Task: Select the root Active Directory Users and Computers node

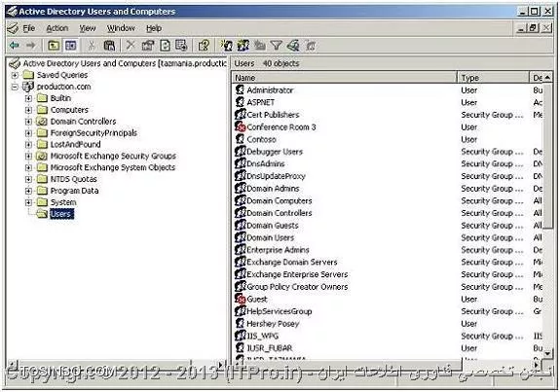Action: (125, 63)
